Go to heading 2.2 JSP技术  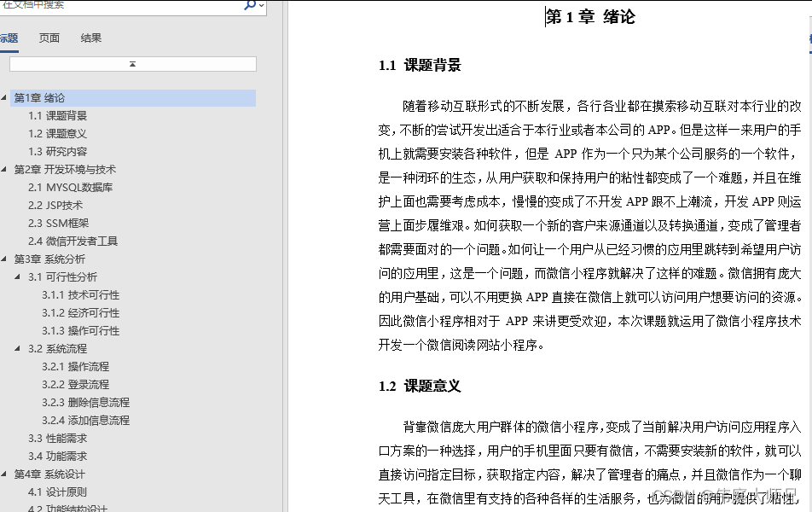(x=55, y=205)
